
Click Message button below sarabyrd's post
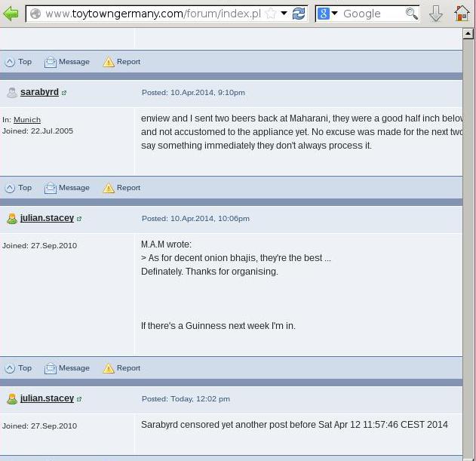[67, 188]
